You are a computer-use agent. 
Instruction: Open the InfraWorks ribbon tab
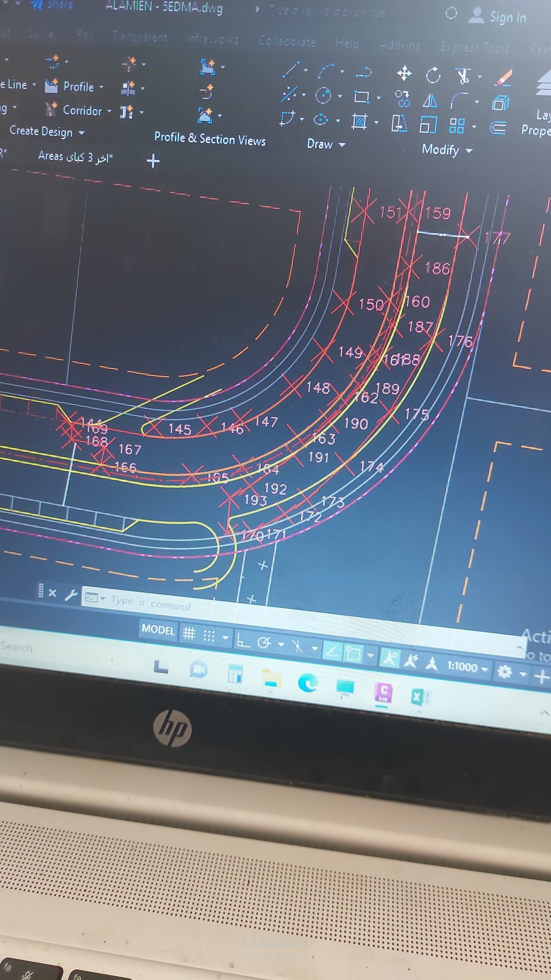[x=212, y=39]
